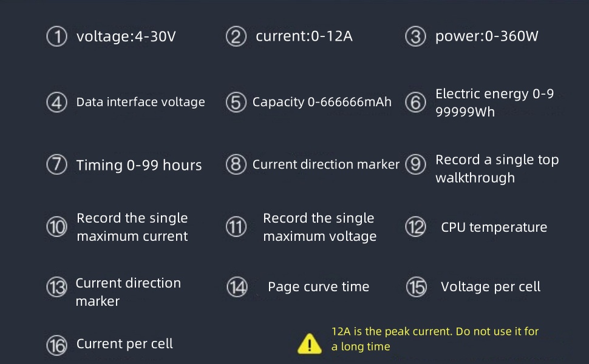Click the 'CPU temperature' label
Screen dimensions: 589x364
[x=494, y=227]
